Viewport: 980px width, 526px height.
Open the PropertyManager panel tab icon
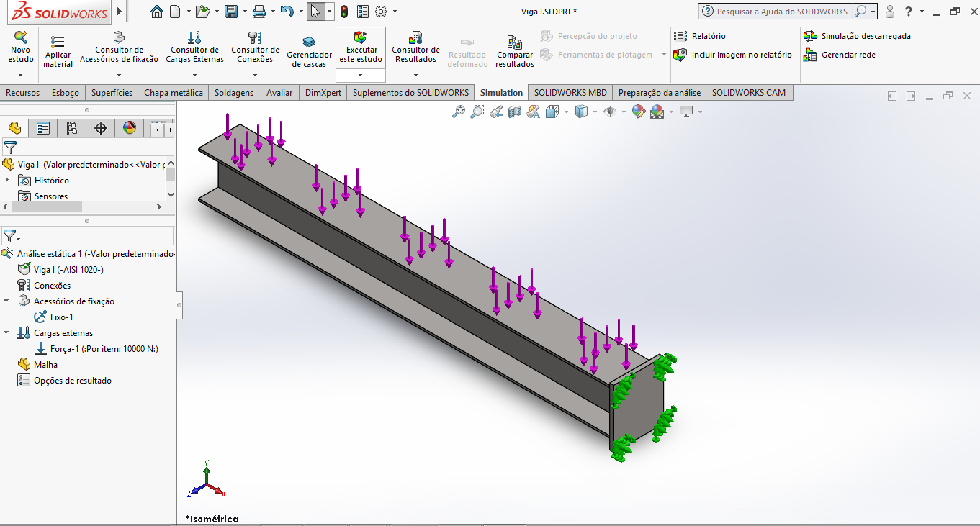pos(43,128)
